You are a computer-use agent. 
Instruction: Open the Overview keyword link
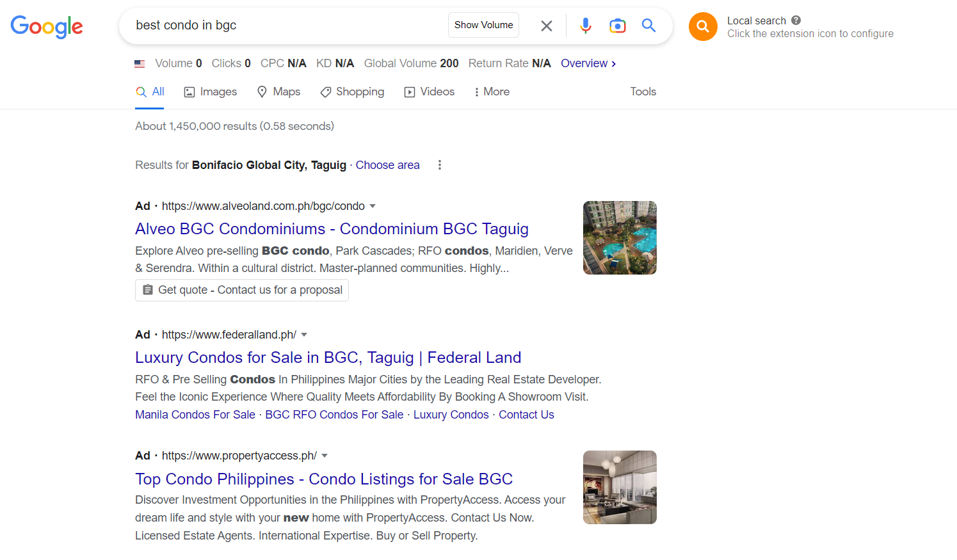tap(588, 63)
